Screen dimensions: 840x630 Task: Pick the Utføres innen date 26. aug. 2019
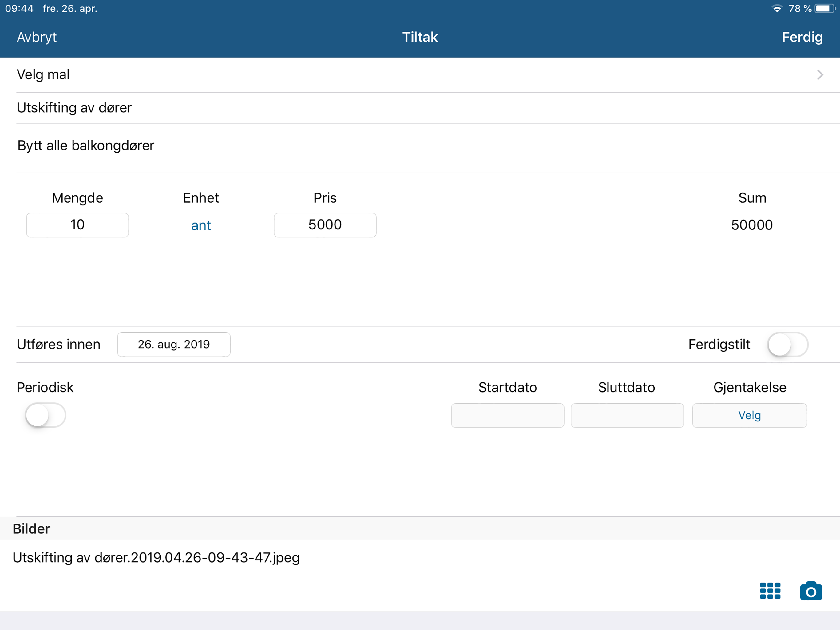pyautogui.click(x=173, y=345)
